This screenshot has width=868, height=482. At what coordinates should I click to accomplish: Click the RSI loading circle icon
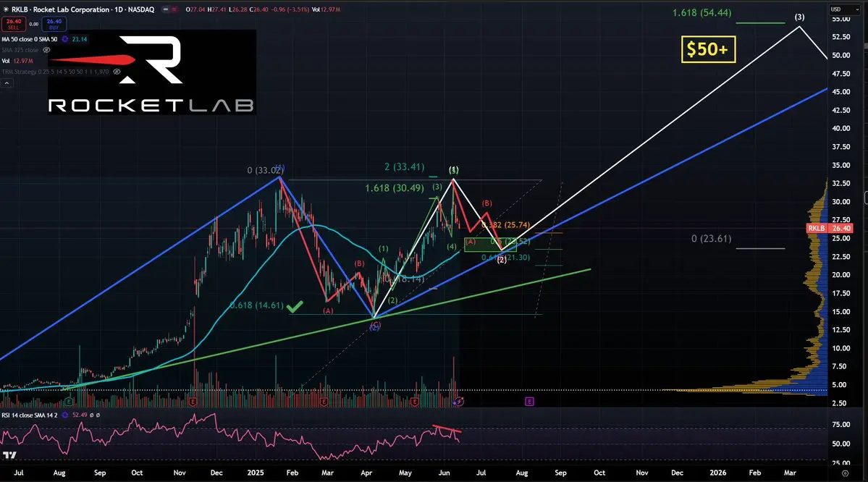64,415
